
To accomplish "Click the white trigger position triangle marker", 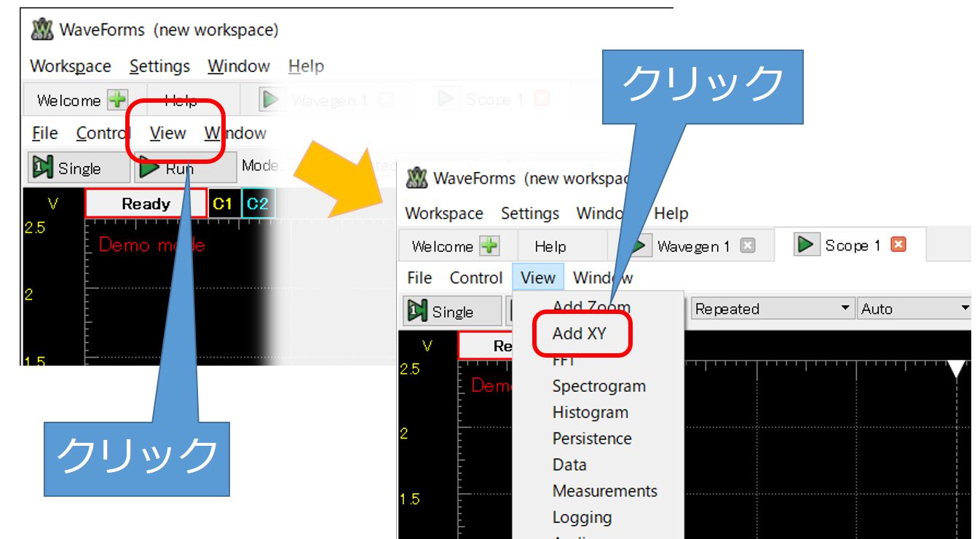I will pyautogui.click(x=956, y=369).
